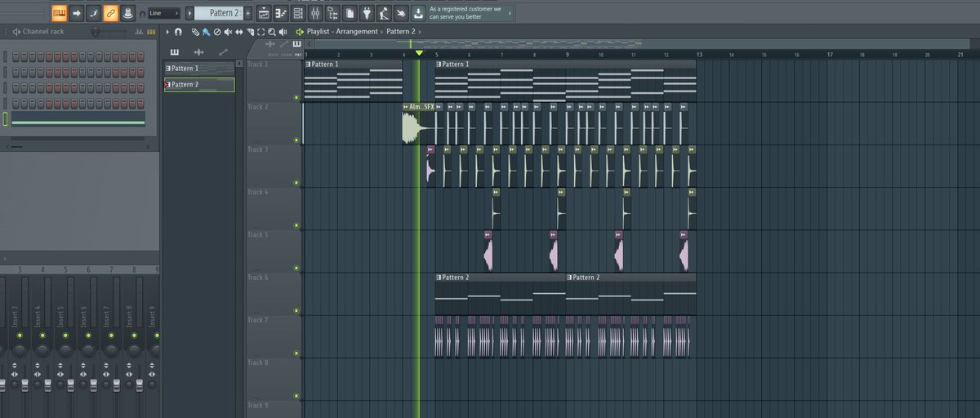The width and height of the screenshot is (980, 418).
Task: Open graph editor icon in Channel rack
Action: (x=139, y=32)
